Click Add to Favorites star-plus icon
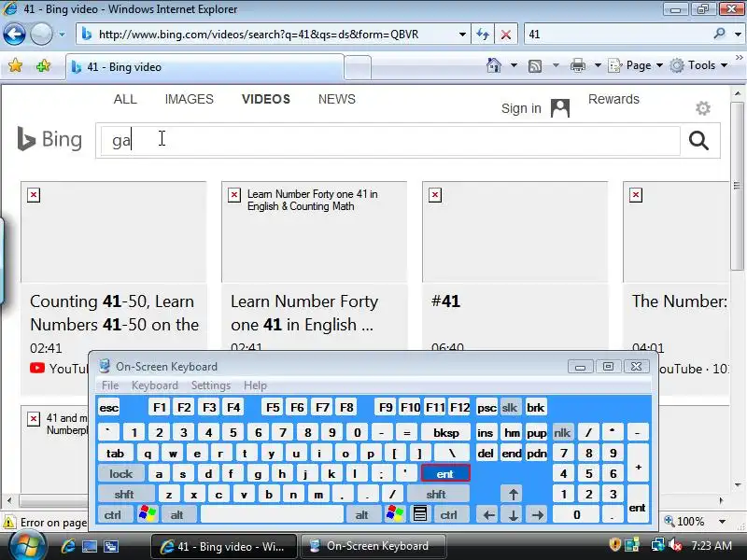 (43, 65)
